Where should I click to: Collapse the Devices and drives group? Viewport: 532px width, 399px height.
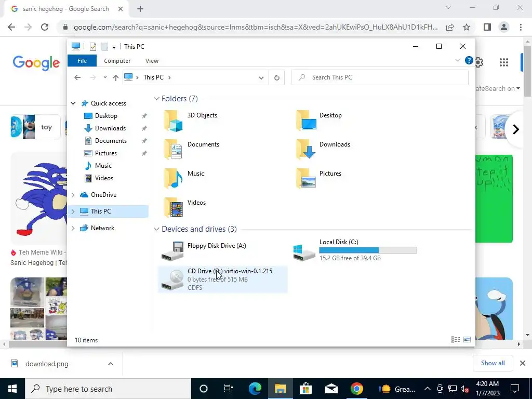(x=156, y=229)
